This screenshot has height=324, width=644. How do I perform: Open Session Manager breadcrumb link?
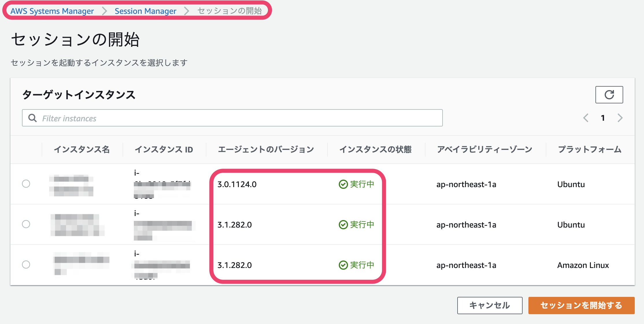145,11
